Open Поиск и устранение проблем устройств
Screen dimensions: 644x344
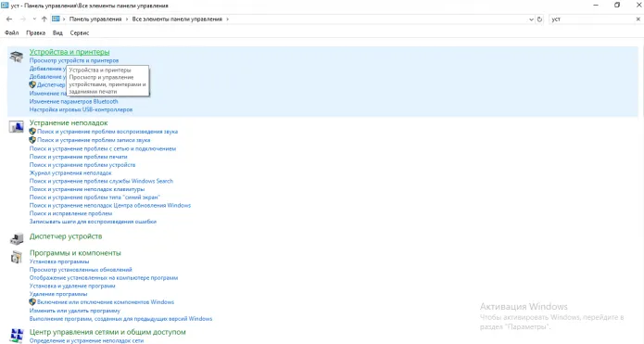coord(82,165)
